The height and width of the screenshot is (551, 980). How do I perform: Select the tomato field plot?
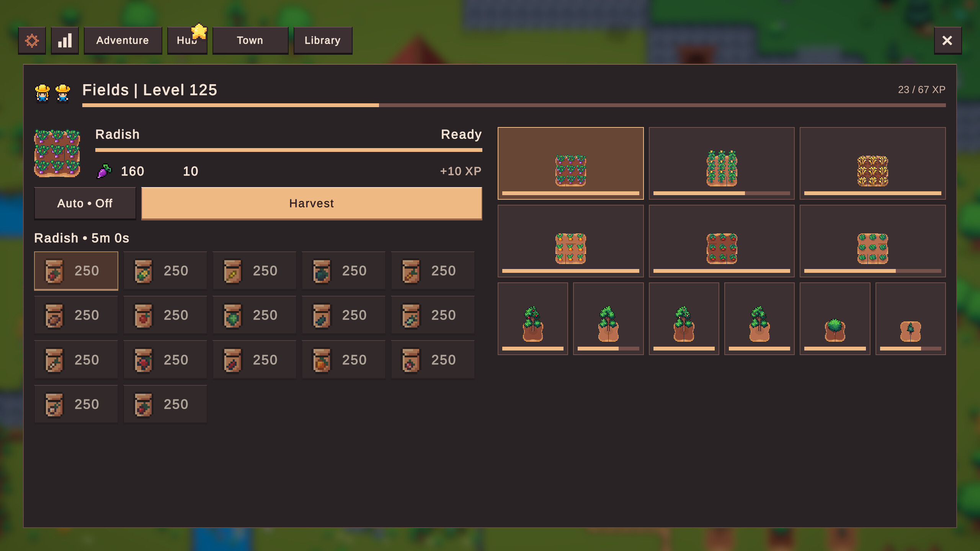pyautogui.click(x=722, y=241)
